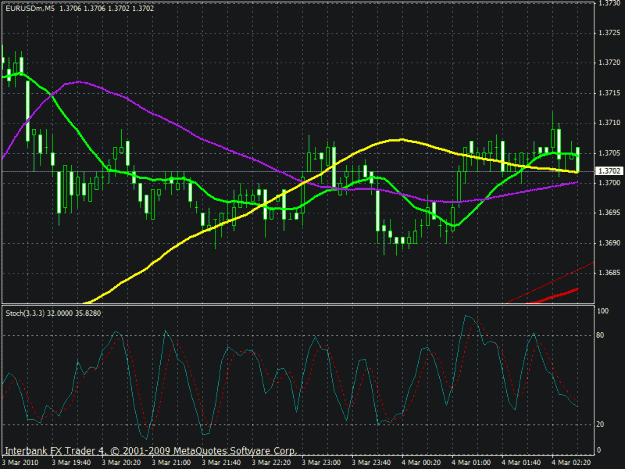Click the 4 Mar 02:20 time label
625x469 pixels.
(572, 463)
